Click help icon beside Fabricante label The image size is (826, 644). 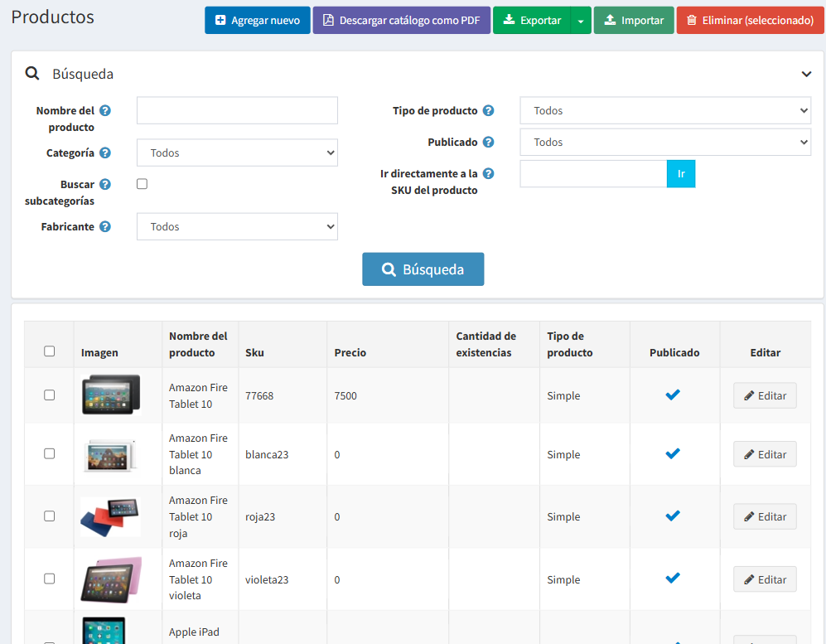tap(105, 226)
